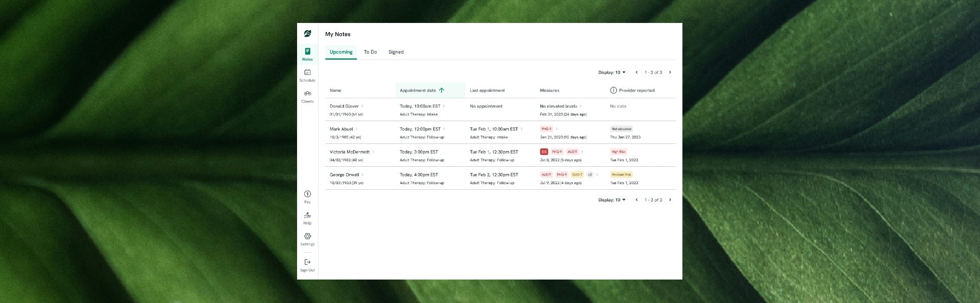Image resolution: width=980 pixels, height=303 pixels.
Task: Open Victoria McDermott's client record
Action: click(x=350, y=152)
